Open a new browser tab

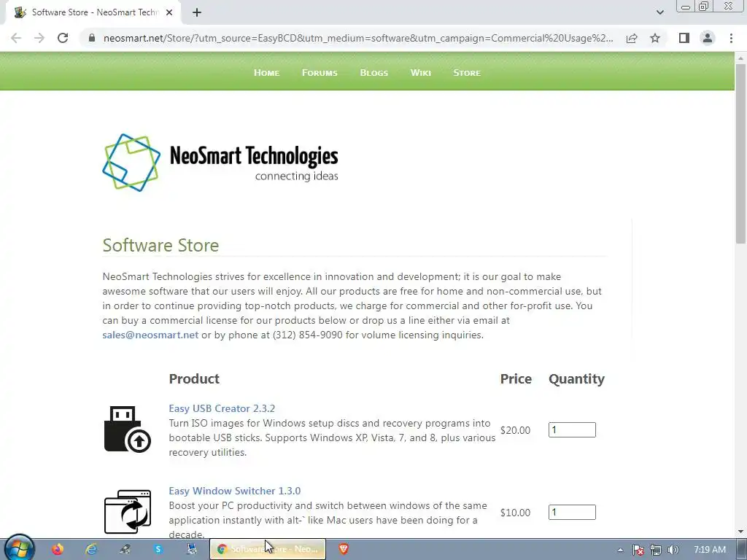click(x=197, y=12)
